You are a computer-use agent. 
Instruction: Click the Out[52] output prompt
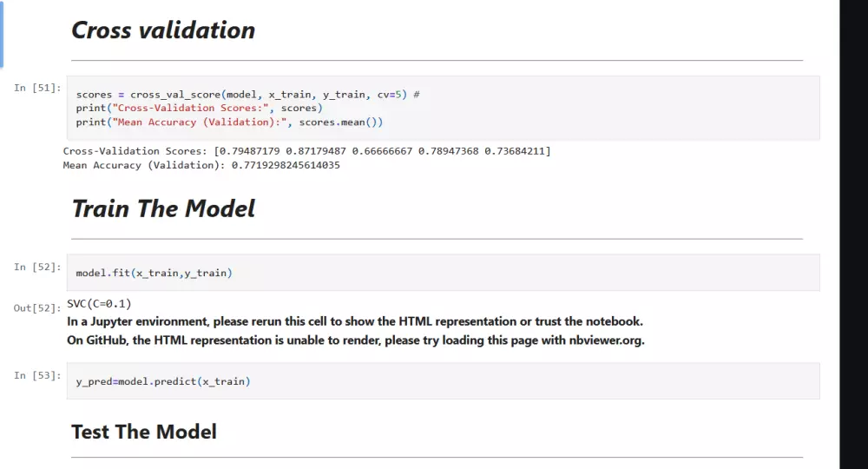pyautogui.click(x=37, y=308)
